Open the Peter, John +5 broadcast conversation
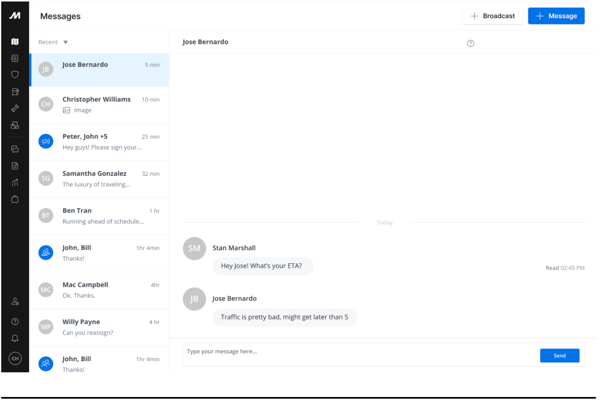 tap(99, 142)
